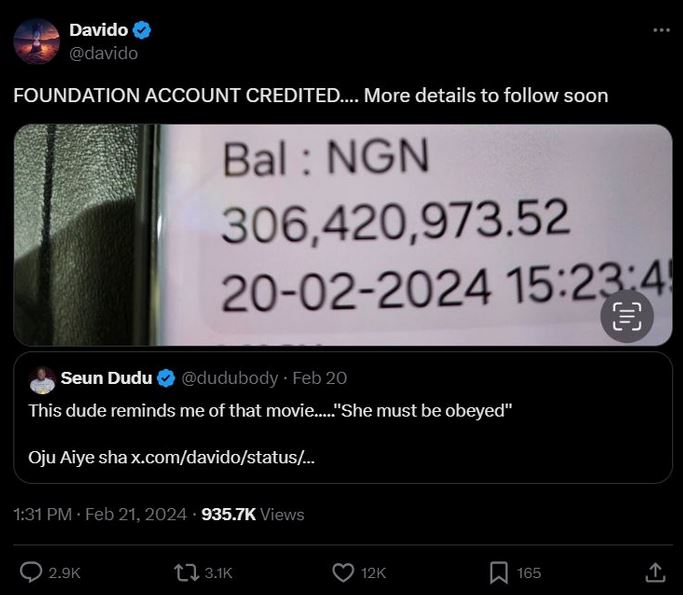Click the Feb 20 date on quoted tweet
The width and height of the screenshot is (683, 595).
pos(319,378)
